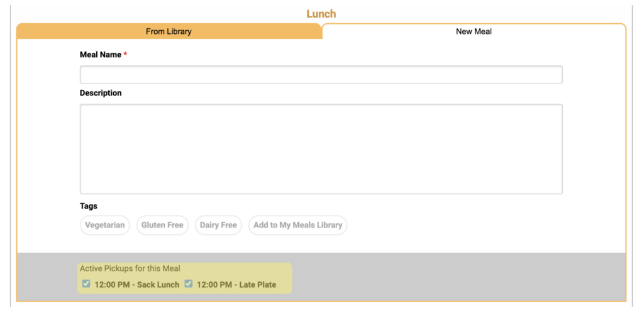Click the Tags label

88,206
